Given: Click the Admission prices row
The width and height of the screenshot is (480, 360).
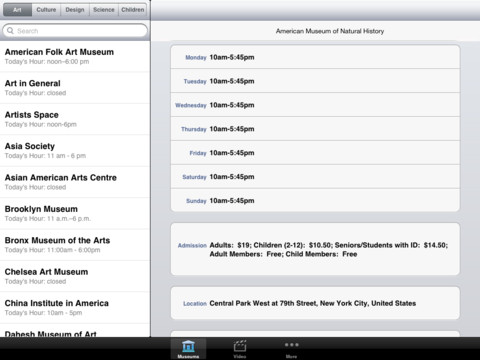Looking at the screenshot, I should (x=315, y=249).
